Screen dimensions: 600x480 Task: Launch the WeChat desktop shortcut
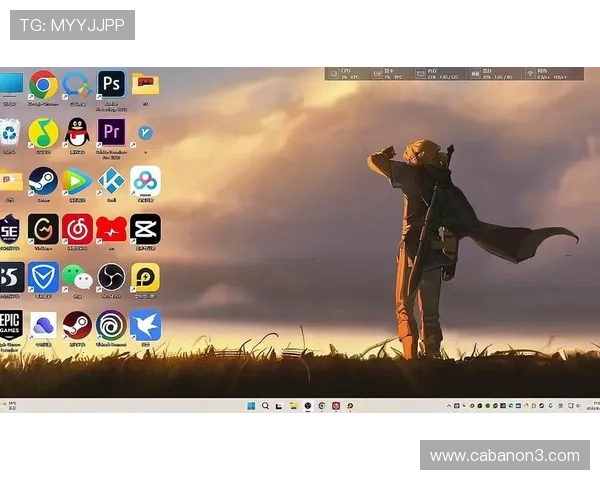(77, 278)
